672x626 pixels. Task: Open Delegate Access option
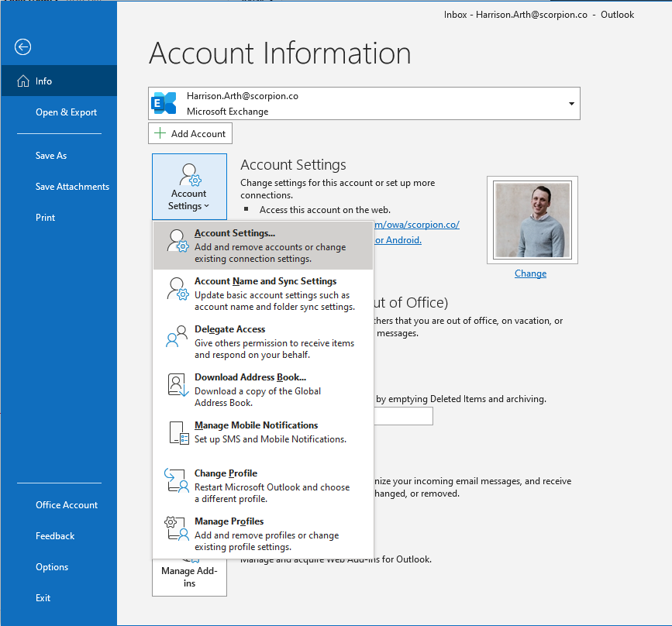tap(264, 342)
